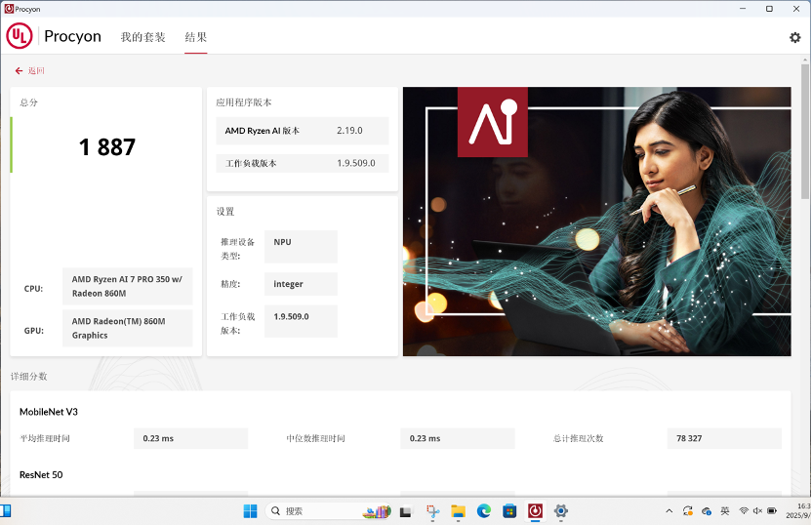Open Microsoft Store from the taskbar

(x=508, y=510)
